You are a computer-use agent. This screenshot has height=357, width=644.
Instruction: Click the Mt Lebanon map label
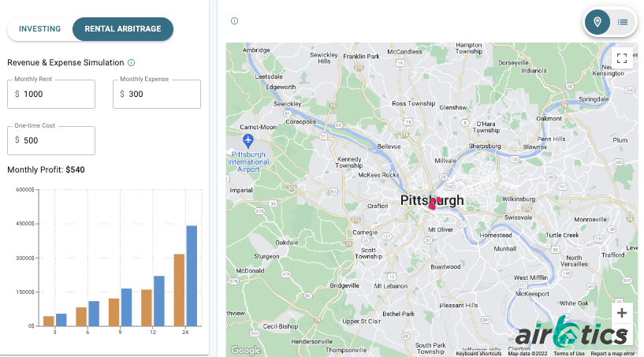pos(391,286)
